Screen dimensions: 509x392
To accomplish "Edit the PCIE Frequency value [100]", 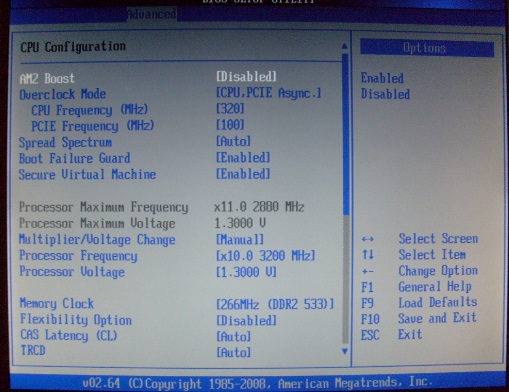I will point(230,125).
